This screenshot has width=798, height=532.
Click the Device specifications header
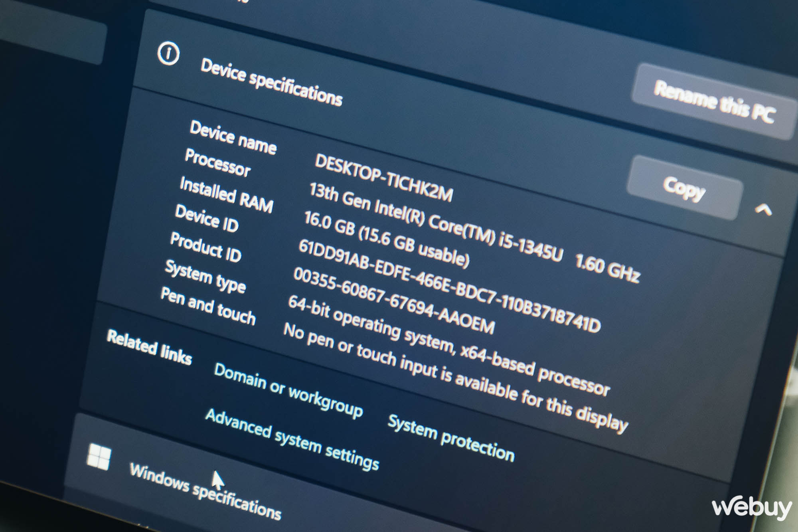pyautogui.click(x=271, y=82)
